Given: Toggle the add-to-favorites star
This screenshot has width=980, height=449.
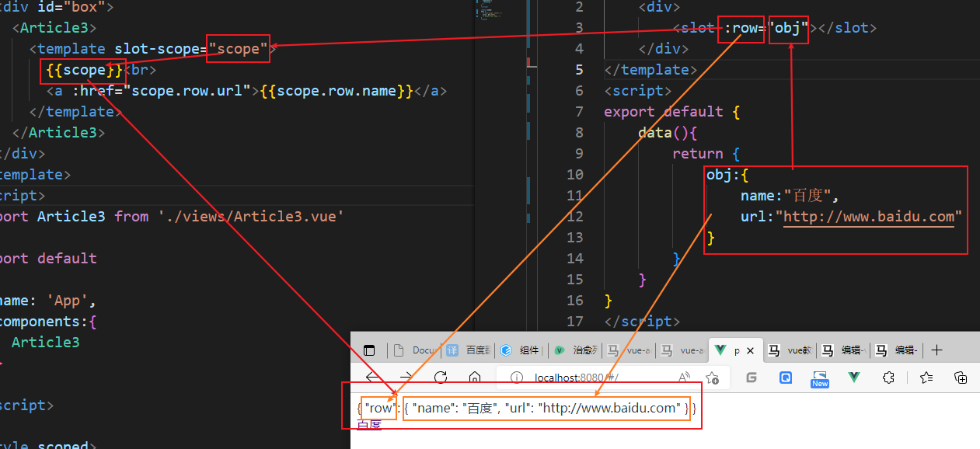Looking at the screenshot, I should point(712,378).
